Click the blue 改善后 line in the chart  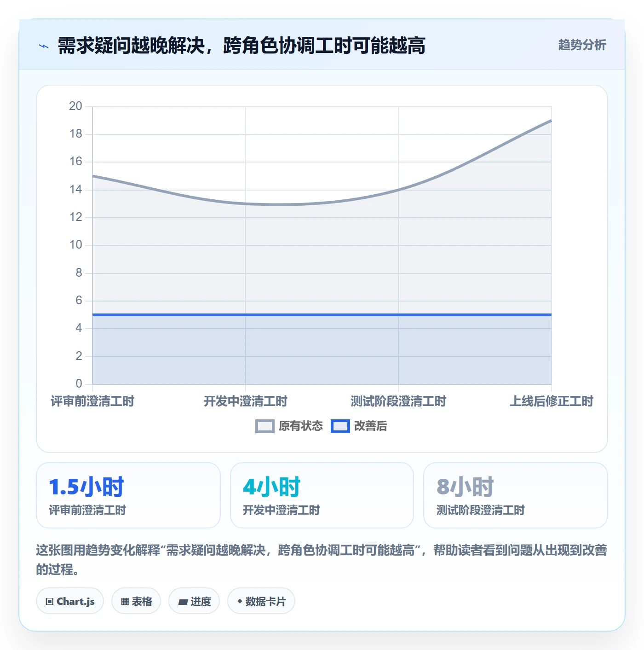(x=322, y=315)
